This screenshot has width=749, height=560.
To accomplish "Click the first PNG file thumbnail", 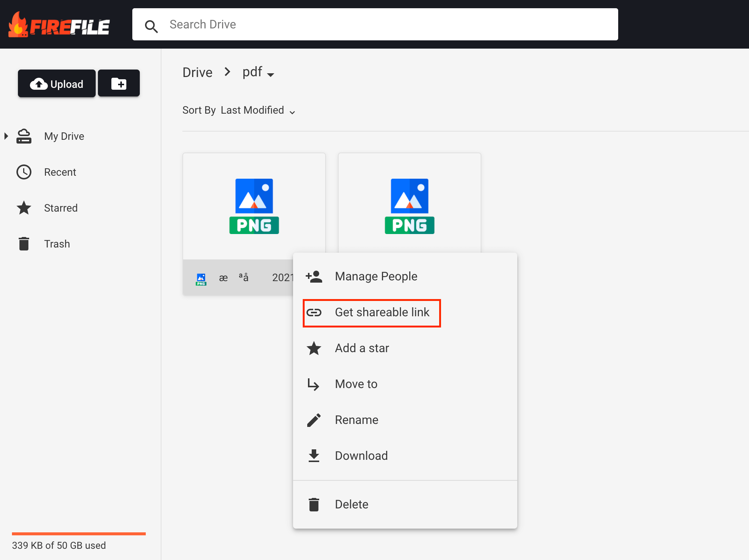I will pos(254,206).
